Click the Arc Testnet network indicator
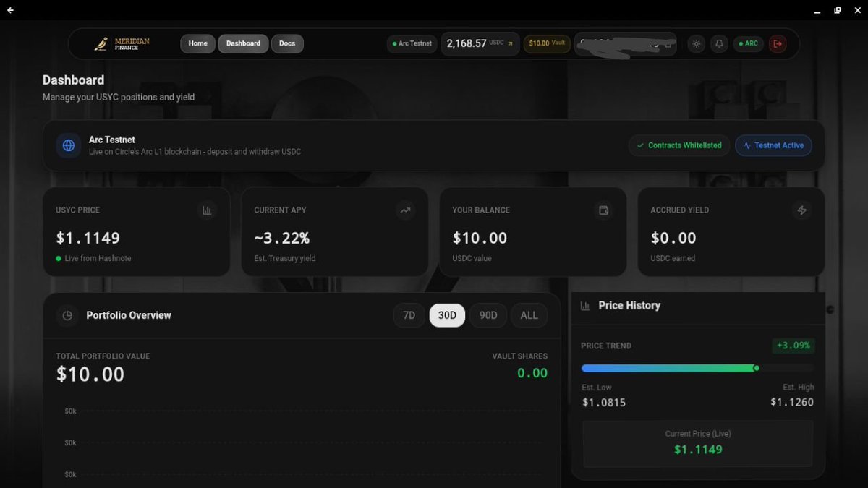The image size is (868, 488). point(412,43)
